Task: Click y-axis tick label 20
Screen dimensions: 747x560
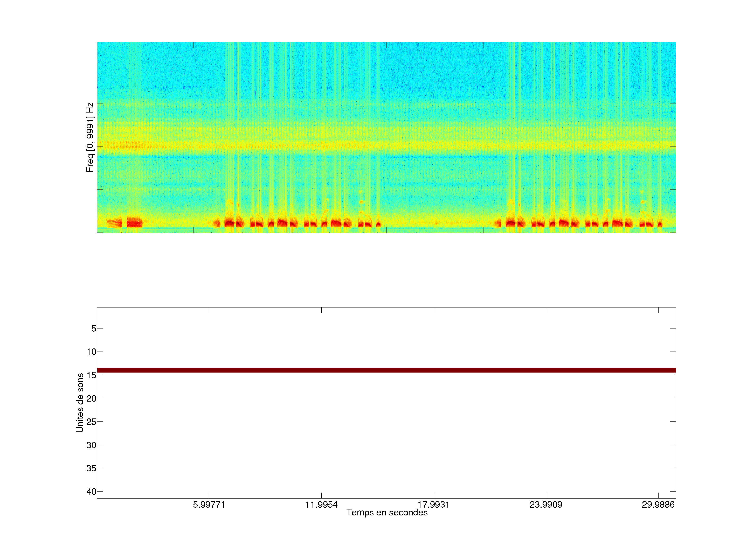Action: point(91,398)
